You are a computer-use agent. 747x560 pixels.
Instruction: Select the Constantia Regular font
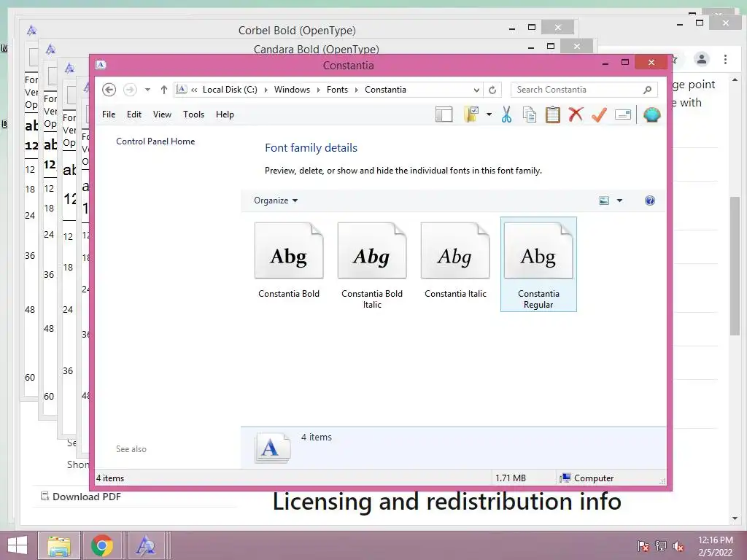pos(538,265)
